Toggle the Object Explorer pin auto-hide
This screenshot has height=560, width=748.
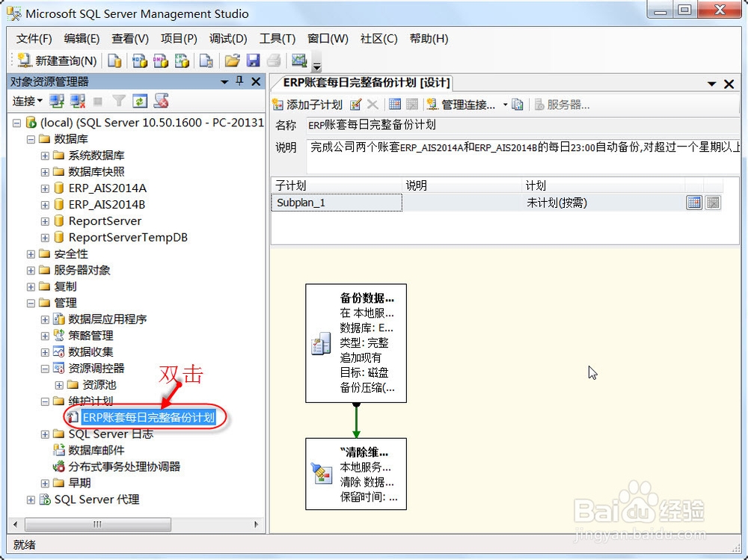(239, 81)
